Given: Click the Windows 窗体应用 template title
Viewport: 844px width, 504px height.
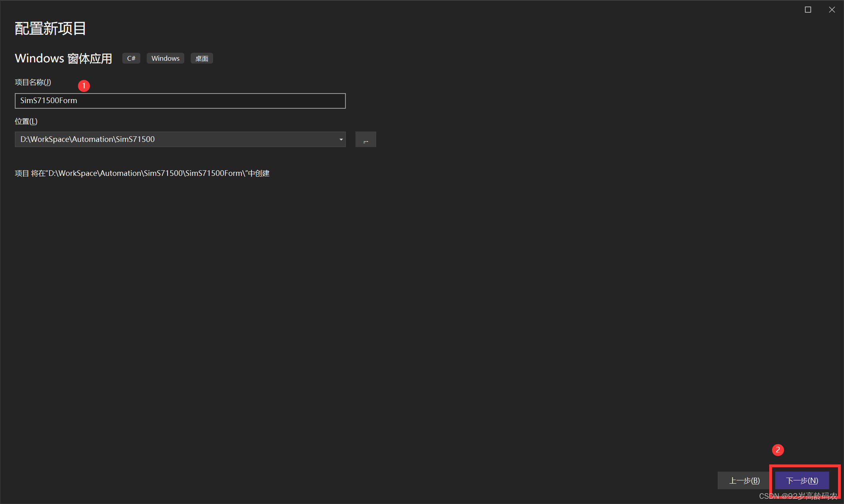Looking at the screenshot, I should coord(64,58).
